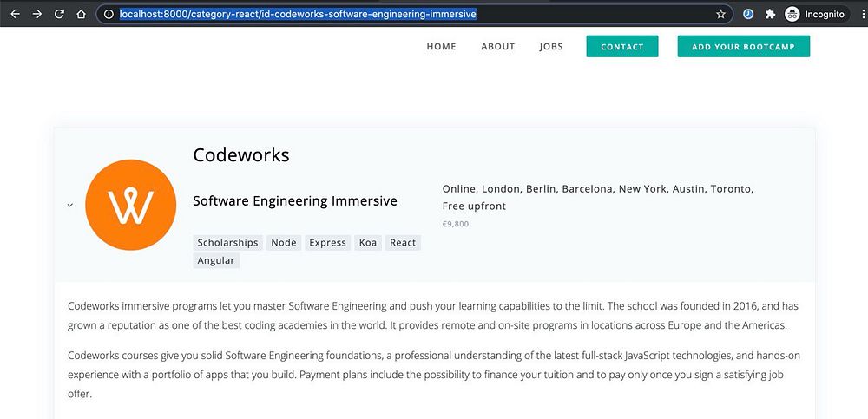Collapse the Codeworks card with the chevron
Screen dimensions: 868x419
[69, 205]
